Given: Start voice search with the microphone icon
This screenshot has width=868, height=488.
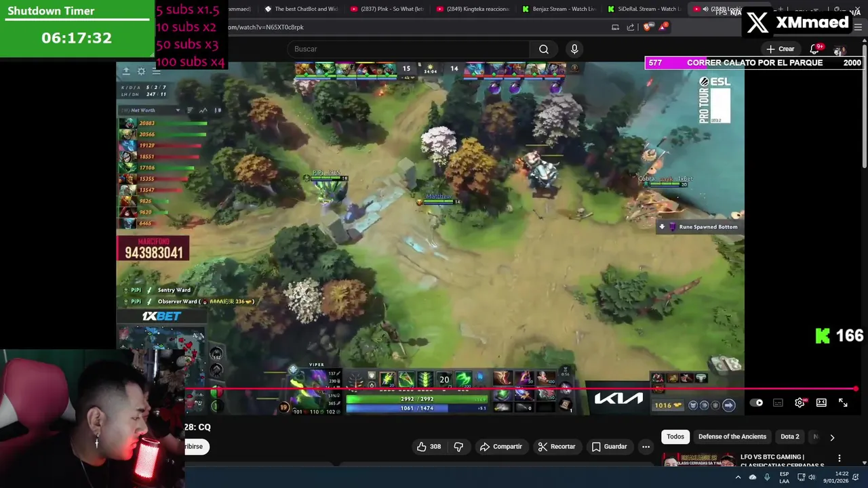Looking at the screenshot, I should (574, 49).
